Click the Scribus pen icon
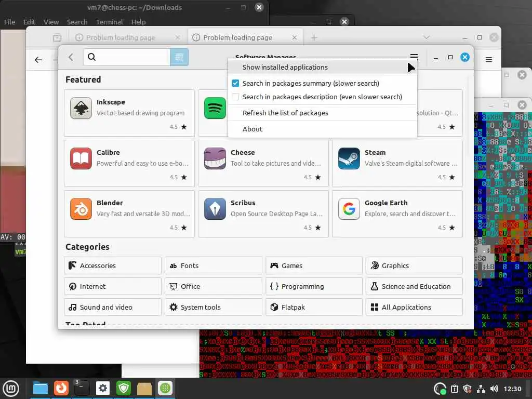The image size is (532, 399). pyautogui.click(x=215, y=209)
